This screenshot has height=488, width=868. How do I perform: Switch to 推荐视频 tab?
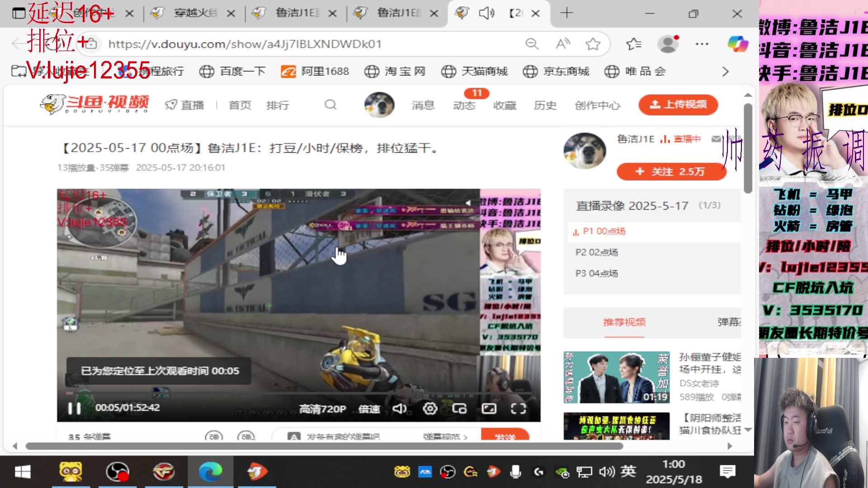(624, 322)
